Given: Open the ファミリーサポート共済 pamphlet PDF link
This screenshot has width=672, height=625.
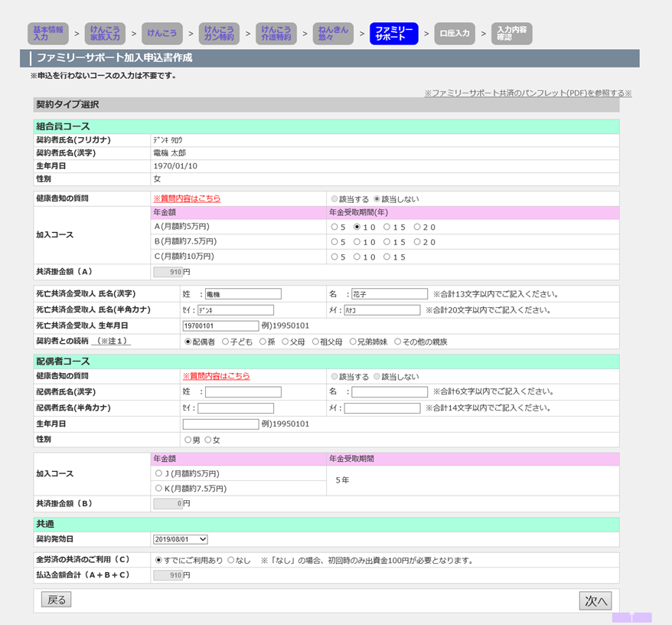Looking at the screenshot, I should tap(528, 93).
